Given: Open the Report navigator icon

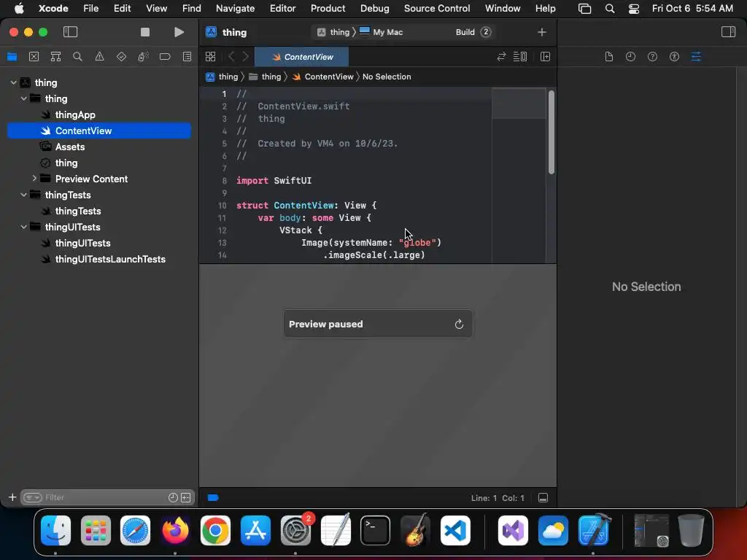Looking at the screenshot, I should point(187,57).
